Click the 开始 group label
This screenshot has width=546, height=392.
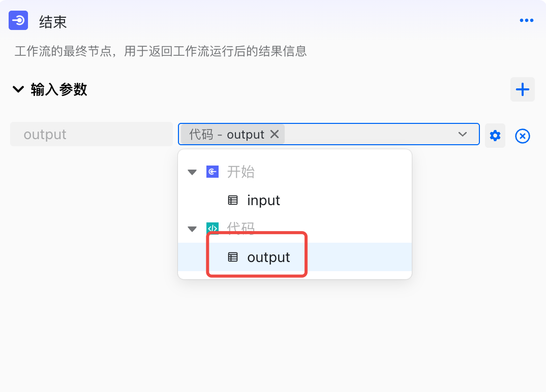[240, 172]
